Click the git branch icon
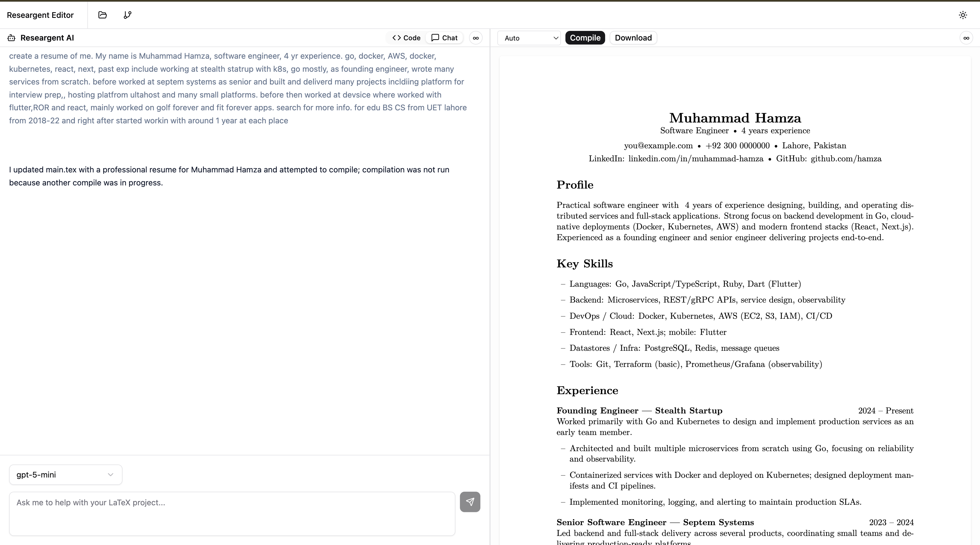This screenshot has width=980, height=545. click(127, 15)
